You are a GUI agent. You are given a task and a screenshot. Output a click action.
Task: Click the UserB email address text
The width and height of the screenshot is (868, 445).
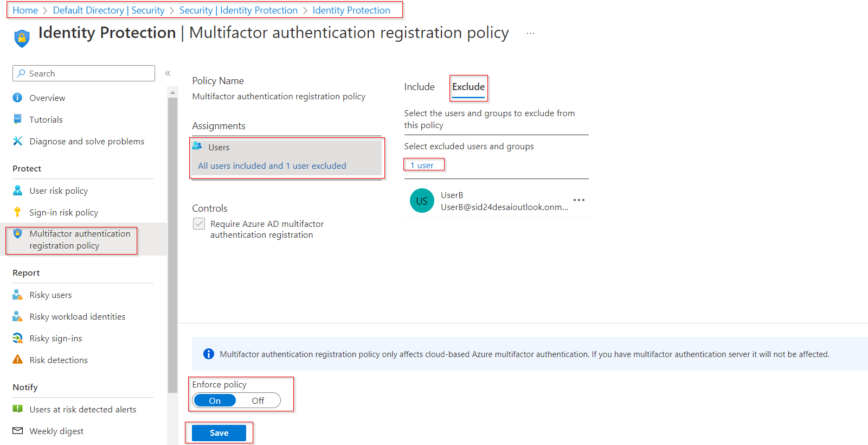click(504, 207)
